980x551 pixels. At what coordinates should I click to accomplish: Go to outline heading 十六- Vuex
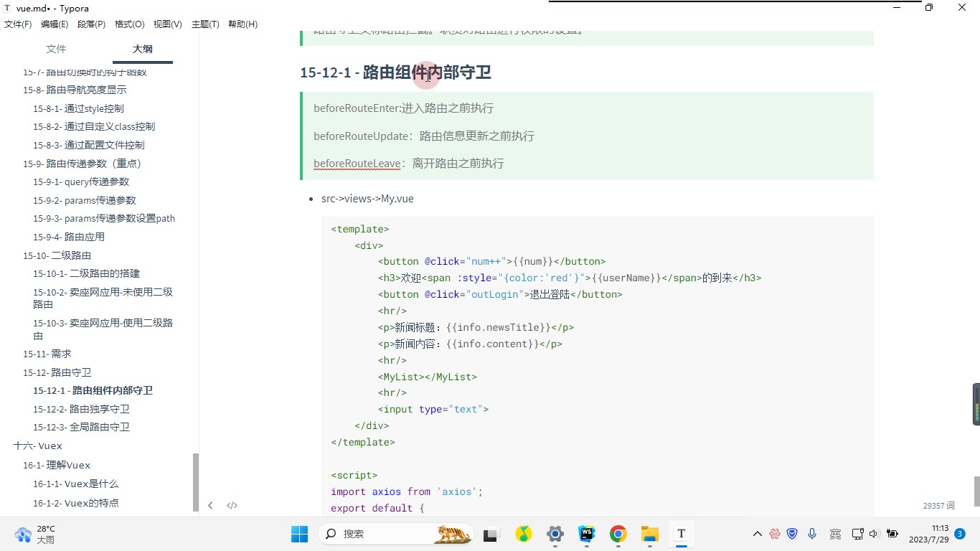point(38,446)
